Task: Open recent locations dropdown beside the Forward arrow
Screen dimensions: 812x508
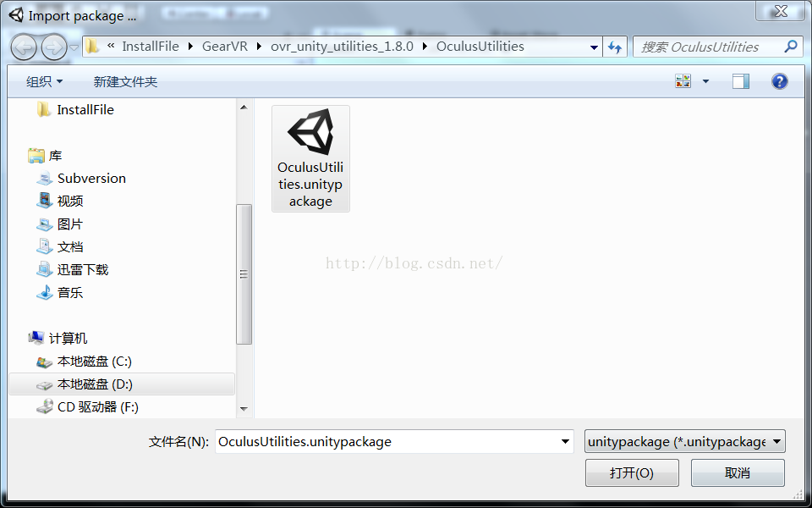Action: click(x=74, y=47)
